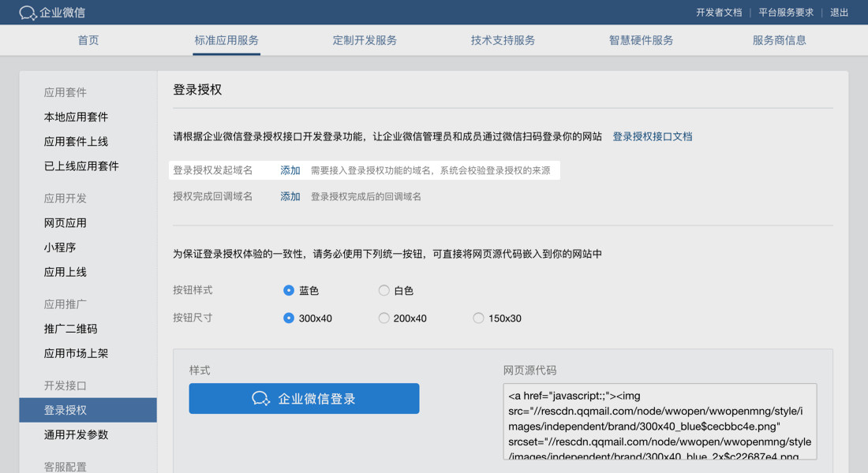Select the 标准应用服务 tab

(x=226, y=40)
